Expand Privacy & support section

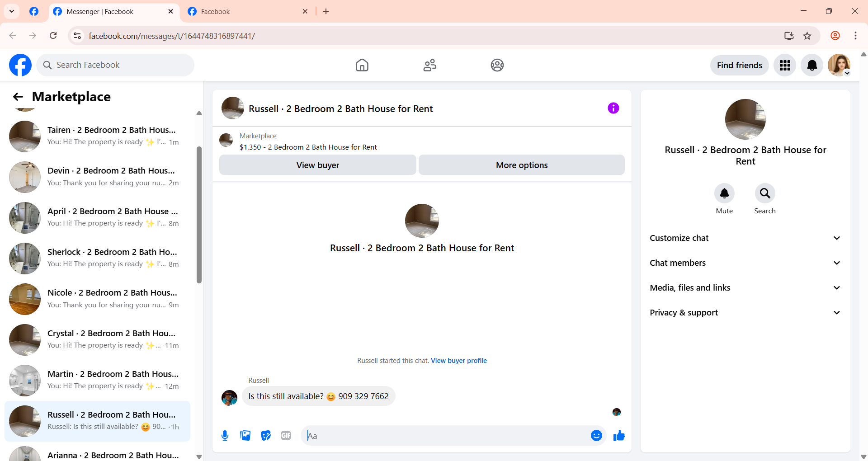pos(745,313)
